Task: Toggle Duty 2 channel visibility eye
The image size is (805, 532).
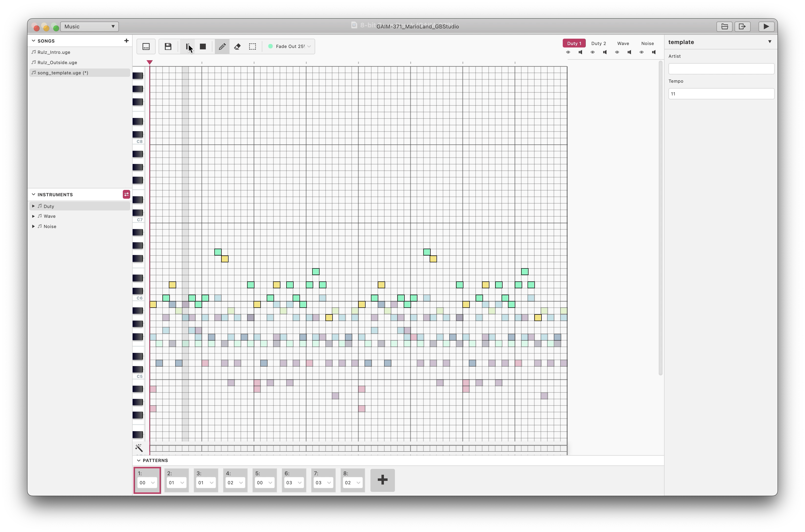Action: click(x=592, y=52)
